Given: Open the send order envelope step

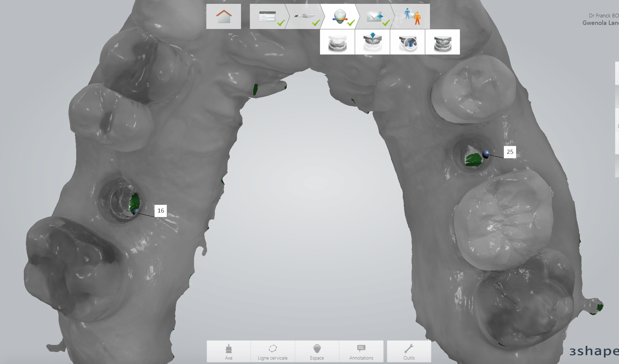Looking at the screenshot, I should pyautogui.click(x=375, y=16).
